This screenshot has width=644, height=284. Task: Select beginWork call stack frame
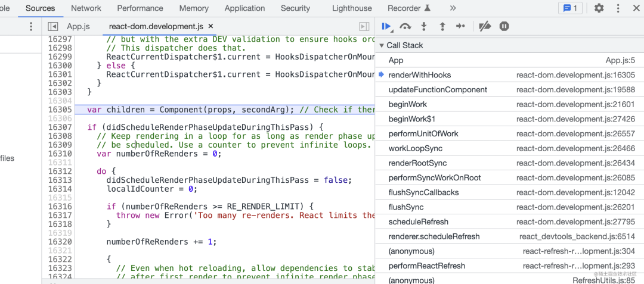pyautogui.click(x=509, y=105)
